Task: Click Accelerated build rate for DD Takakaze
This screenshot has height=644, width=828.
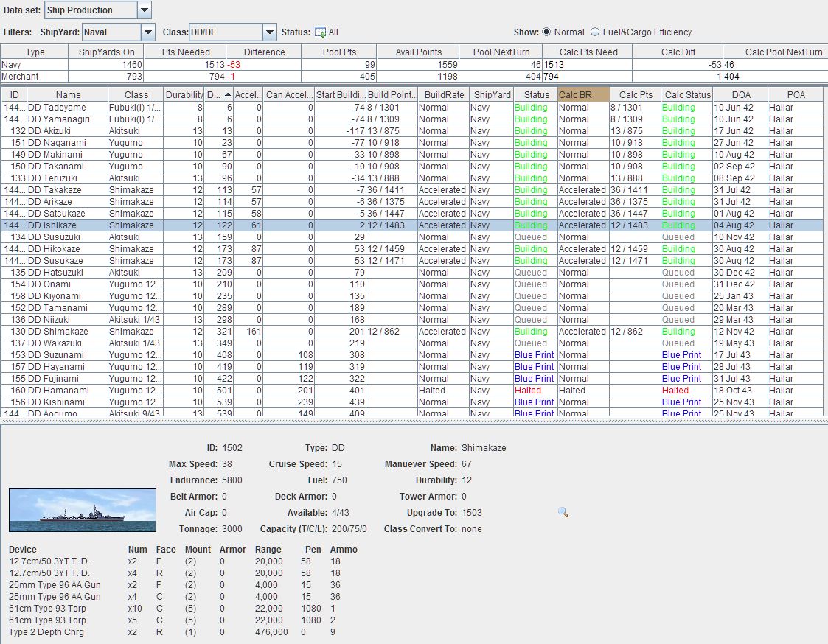Action: 442,189
